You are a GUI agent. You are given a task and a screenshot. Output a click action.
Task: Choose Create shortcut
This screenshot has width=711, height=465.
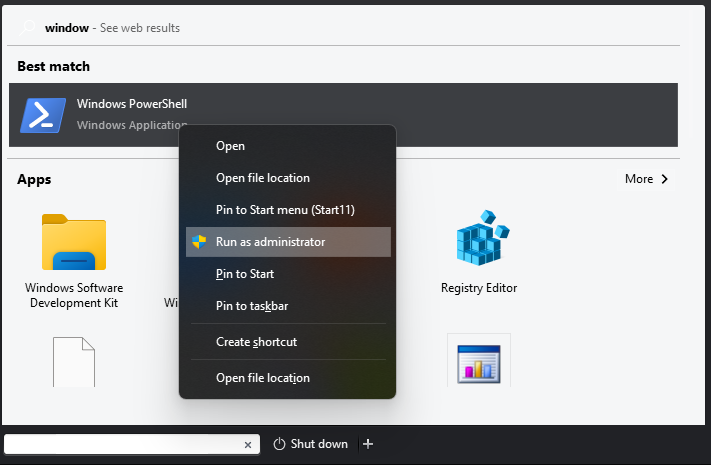tap(287, 342)
